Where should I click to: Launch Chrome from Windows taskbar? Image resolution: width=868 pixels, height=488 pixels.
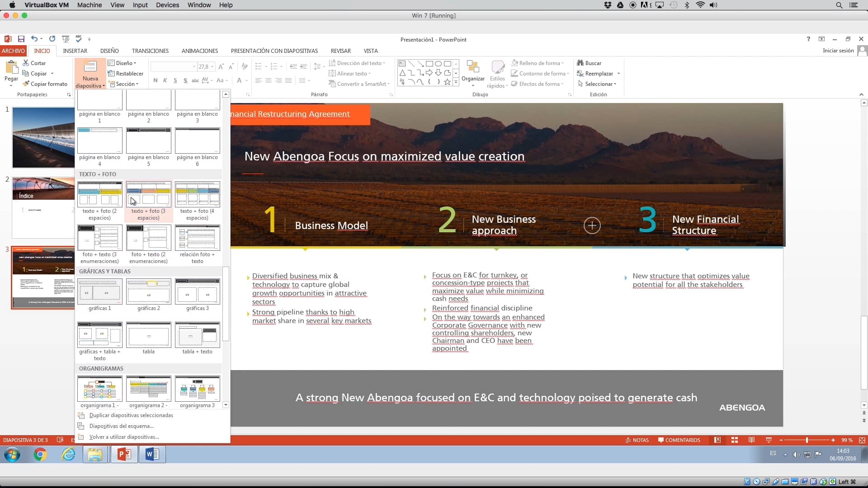40,454
